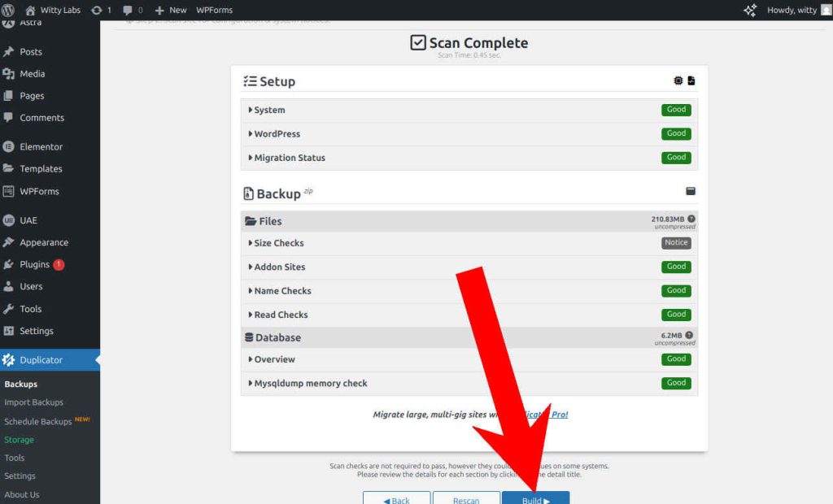Screen dimensions: 833x504
Task: Expand the Addon Sites section
Action: [x=469, y=267]
